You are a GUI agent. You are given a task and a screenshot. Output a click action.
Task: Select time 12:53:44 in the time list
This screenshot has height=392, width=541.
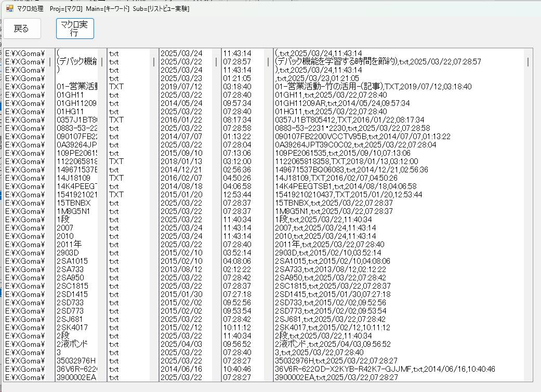[x=237, y=195]
